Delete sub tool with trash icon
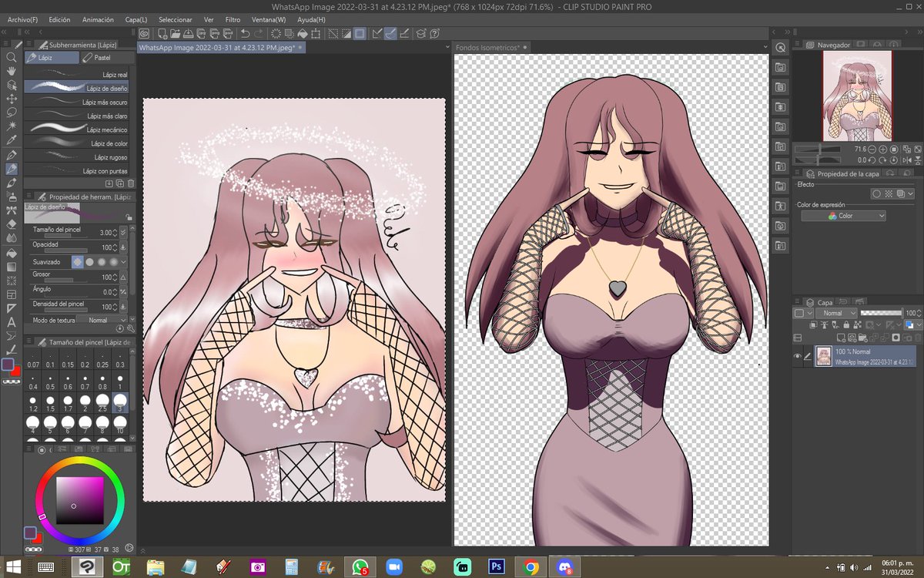Image resolution: width=924 pixels, height=578 pixels. [x=131, y=183]
